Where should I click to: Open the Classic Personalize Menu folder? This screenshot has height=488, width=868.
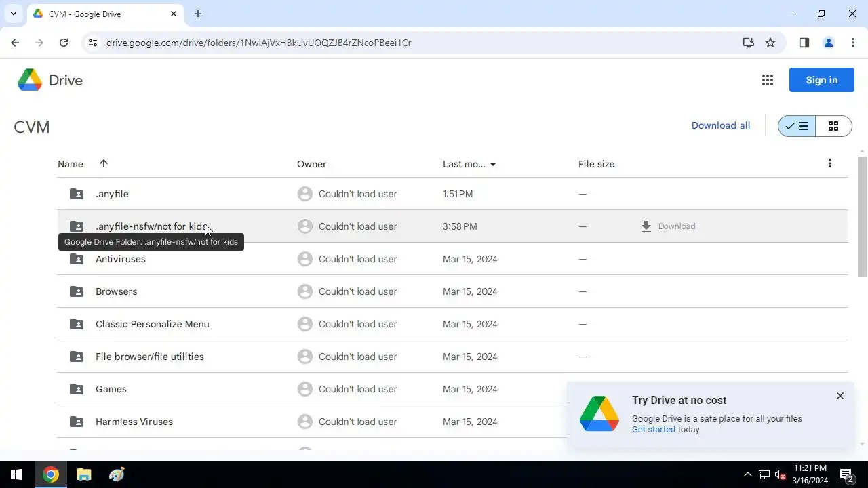click(x=153, y=324)
